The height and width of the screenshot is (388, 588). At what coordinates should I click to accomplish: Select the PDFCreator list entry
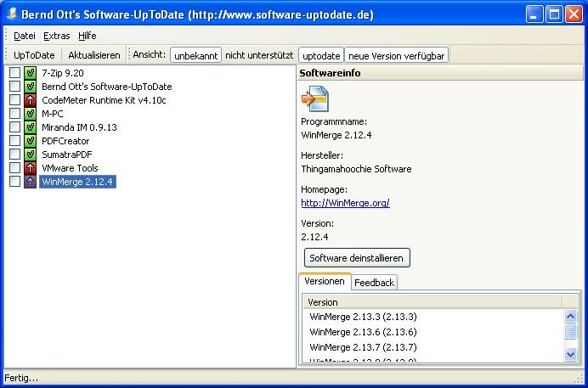pyautogui.click(x=65, y=141)
